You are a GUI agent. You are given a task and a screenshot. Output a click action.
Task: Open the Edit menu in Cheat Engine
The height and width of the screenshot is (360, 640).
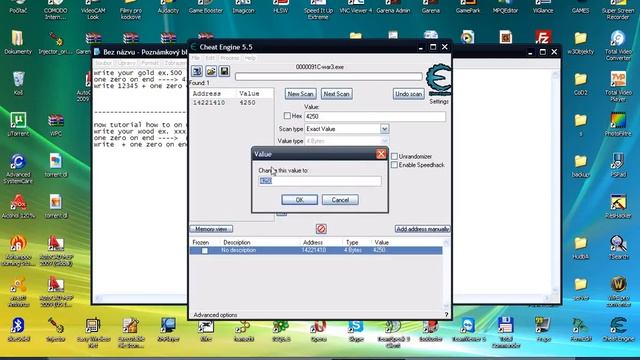[x=210, y=58]
